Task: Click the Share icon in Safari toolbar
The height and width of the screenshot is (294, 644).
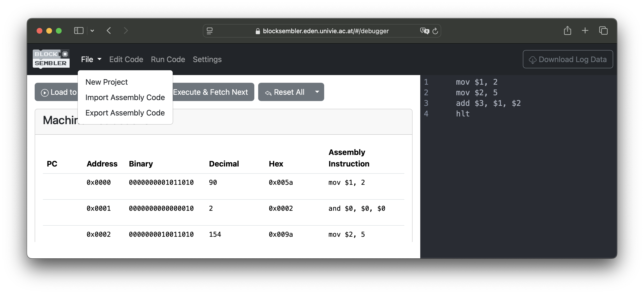Action: pyautogui.click(x=567, y=31)
